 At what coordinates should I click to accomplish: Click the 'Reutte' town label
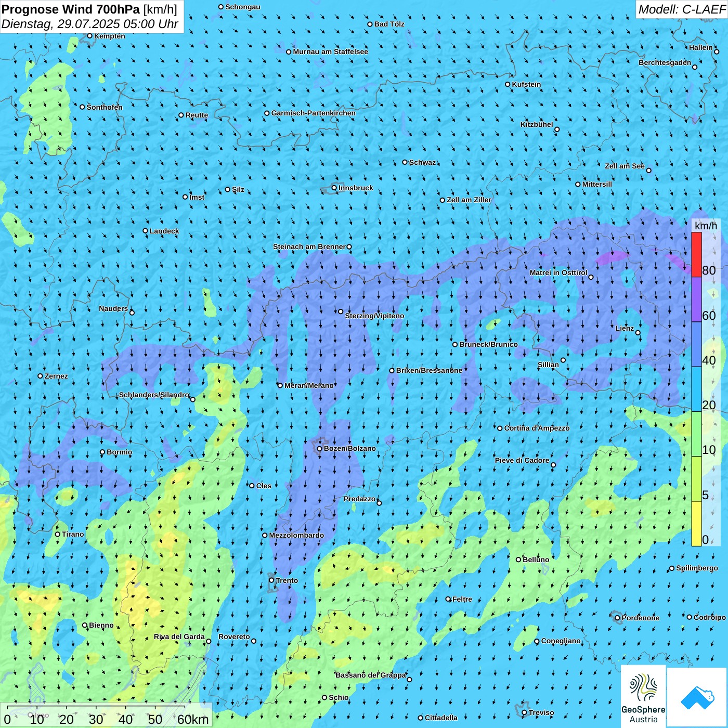click(197, 115)
